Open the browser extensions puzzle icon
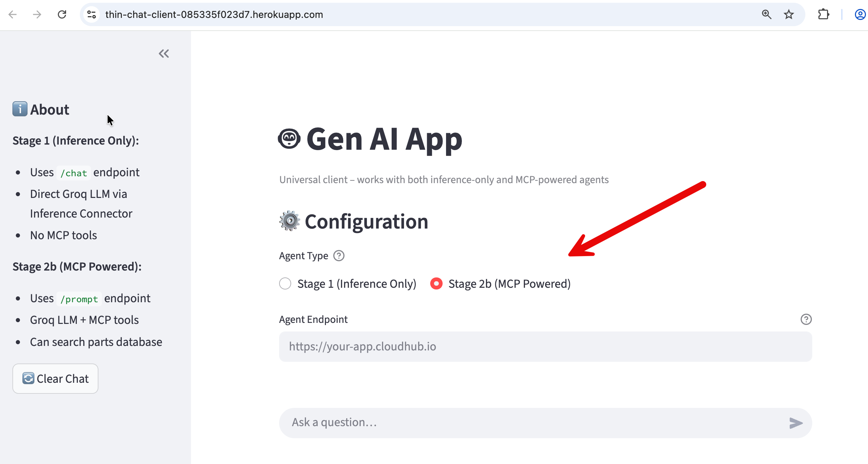 tap(824, 14)
